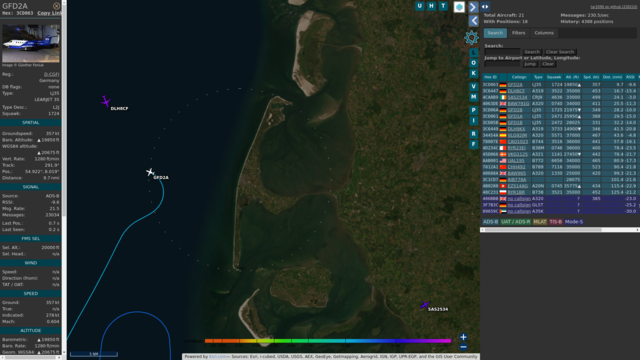Image resolution: width=640 pixels, height=360 pixels.
Task: Toggle the L labels button
Action: [473, 53]
